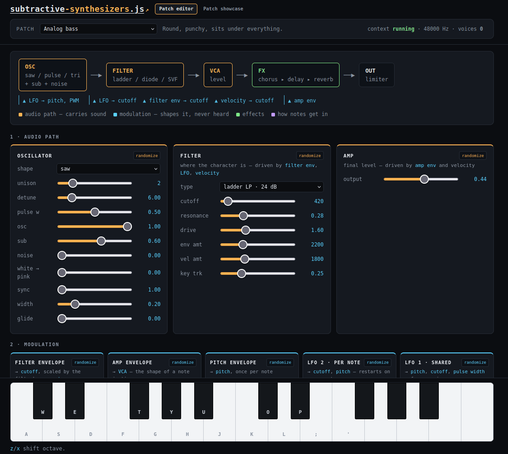Click the filter env link in Filter description
Image resolution: width=508 pixels, height=454 pixels.
tap(300, 165)
